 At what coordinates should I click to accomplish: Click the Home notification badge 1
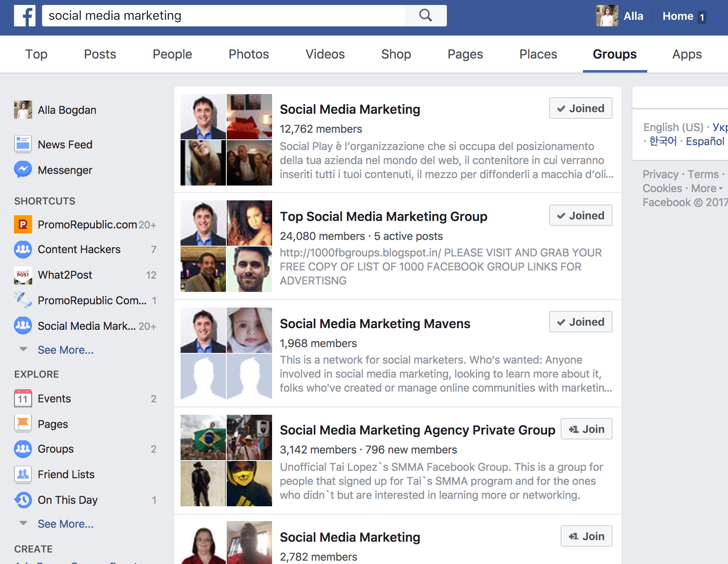click(x=702, y=17)
